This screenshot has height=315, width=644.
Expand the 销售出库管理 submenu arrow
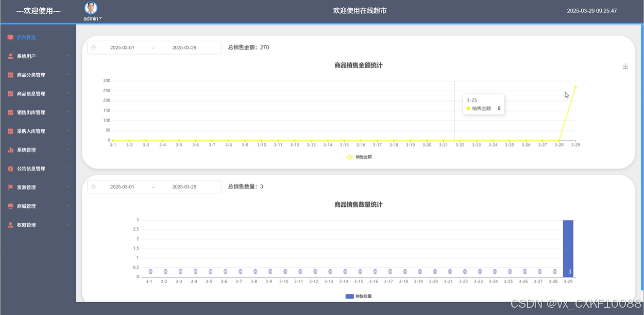tap(67, 112)
